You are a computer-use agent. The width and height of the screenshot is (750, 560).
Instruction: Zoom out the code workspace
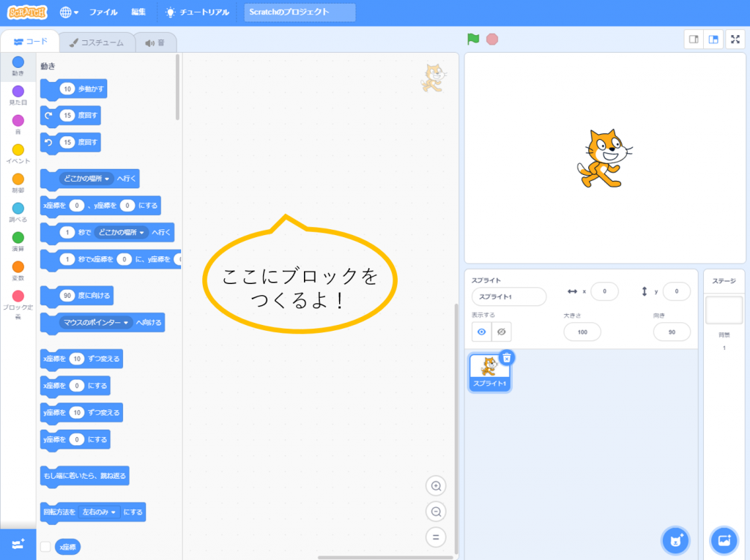436,512
